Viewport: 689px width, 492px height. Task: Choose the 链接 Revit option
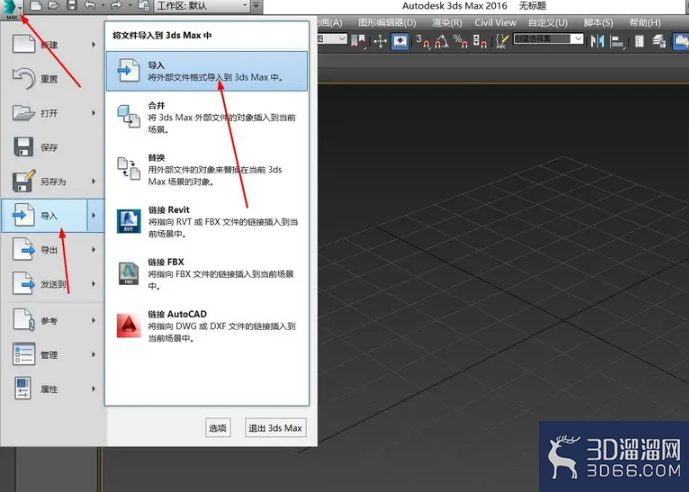[207, 221]
